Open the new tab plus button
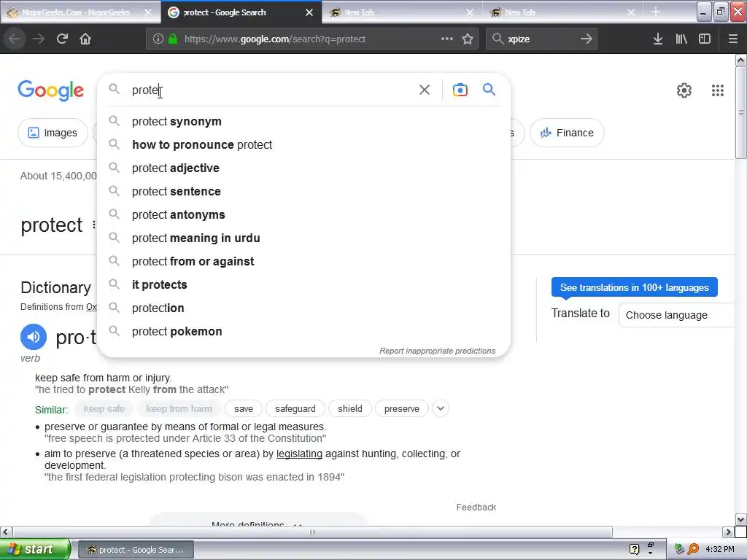 [656, 12]
